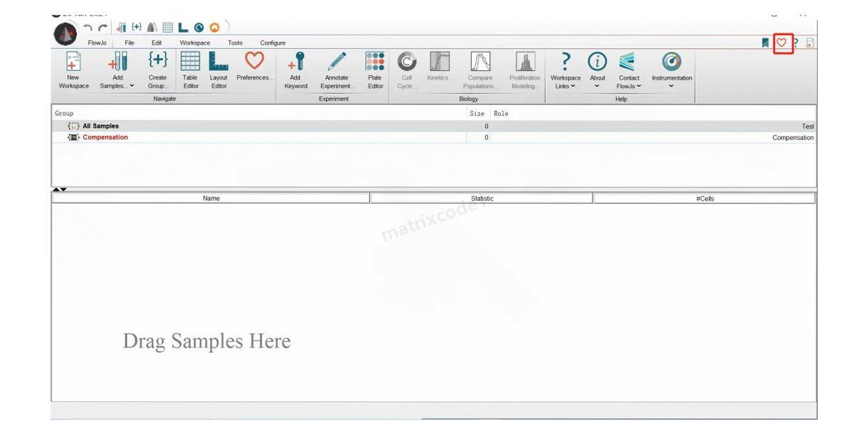Click the Cell Cycle icon
868x435 pixels.
point(407,61)
